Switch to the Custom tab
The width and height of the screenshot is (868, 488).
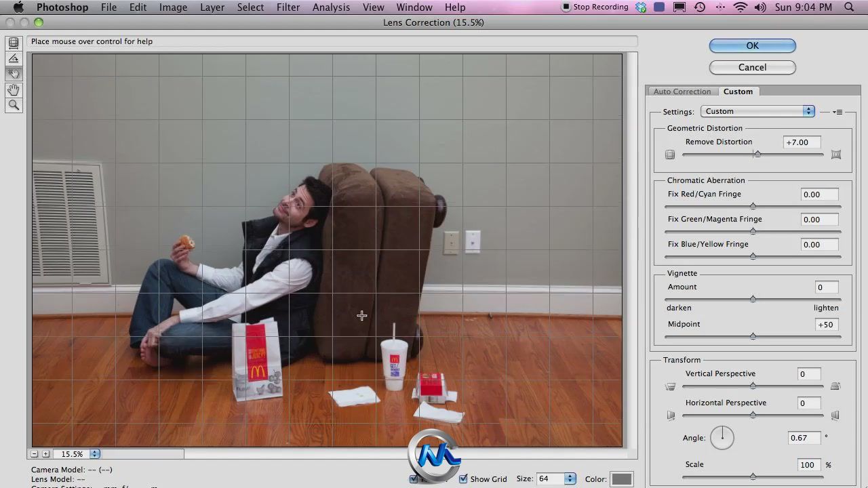tap(738, 91)
